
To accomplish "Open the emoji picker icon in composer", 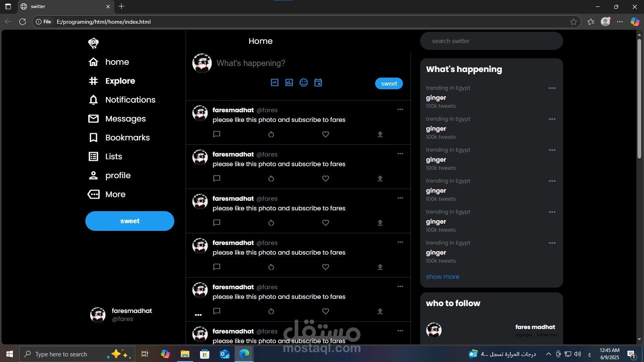I will coord(303,82).
